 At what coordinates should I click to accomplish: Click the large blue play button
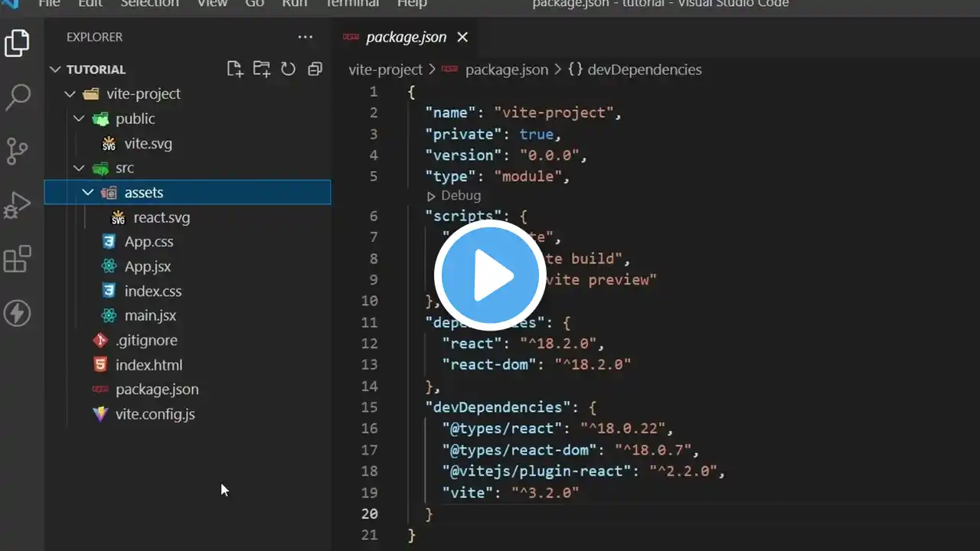[490, 275]
